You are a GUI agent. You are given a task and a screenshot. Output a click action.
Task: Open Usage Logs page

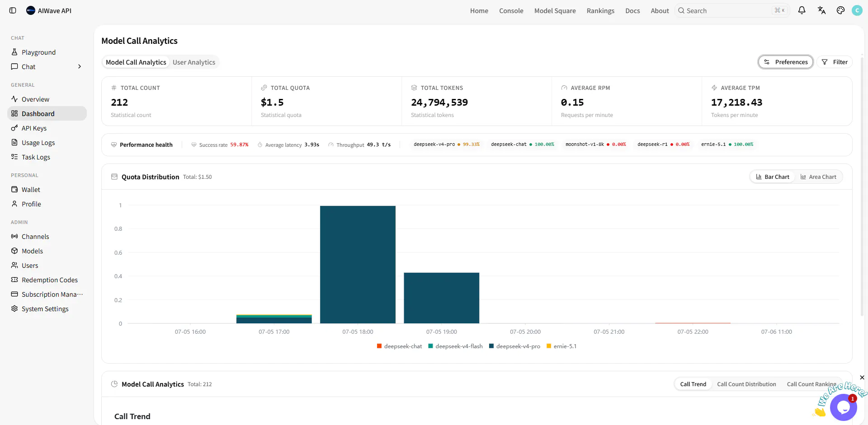click(47, 143)
